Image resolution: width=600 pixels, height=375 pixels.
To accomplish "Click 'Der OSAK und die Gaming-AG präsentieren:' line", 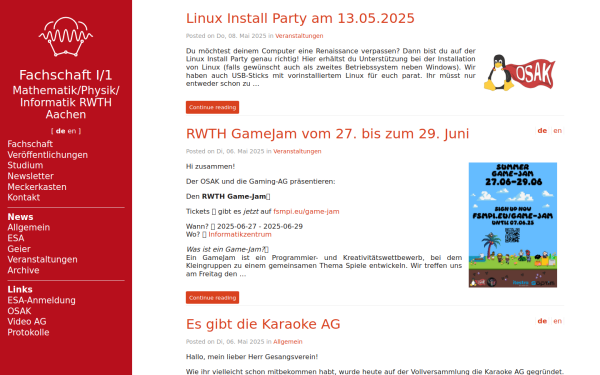I will pos(261,181).
